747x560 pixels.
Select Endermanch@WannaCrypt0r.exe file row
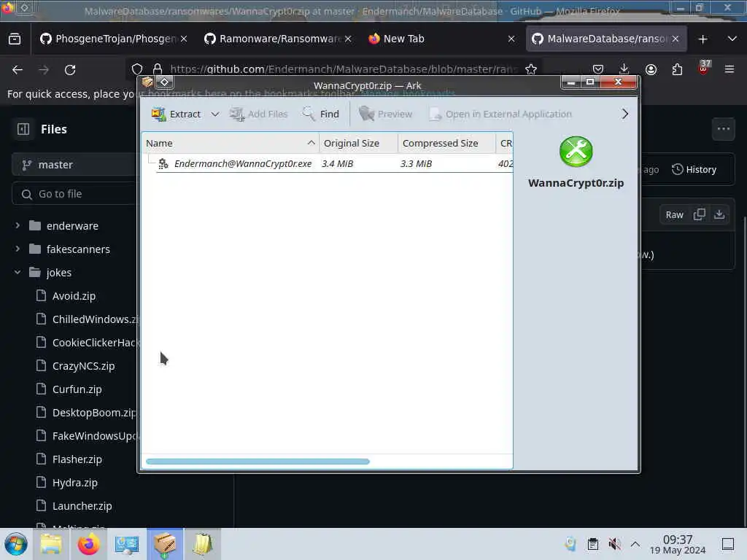click(x=328, y=164)
